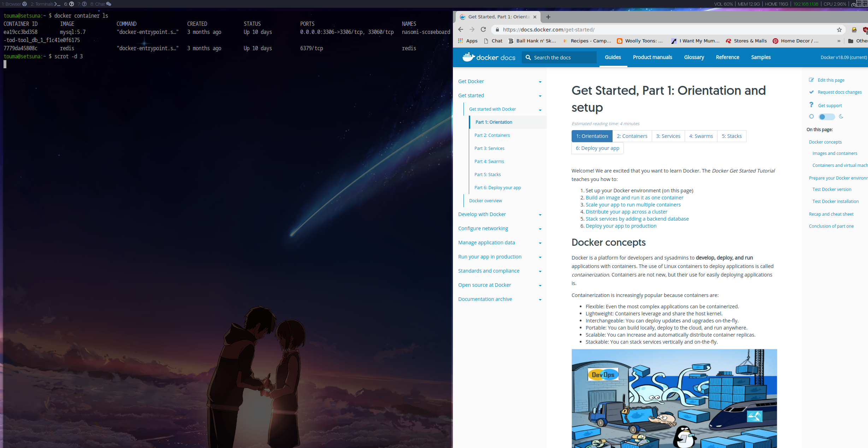Switch to workspace 6
868x448 pixels.
[69, 4]
